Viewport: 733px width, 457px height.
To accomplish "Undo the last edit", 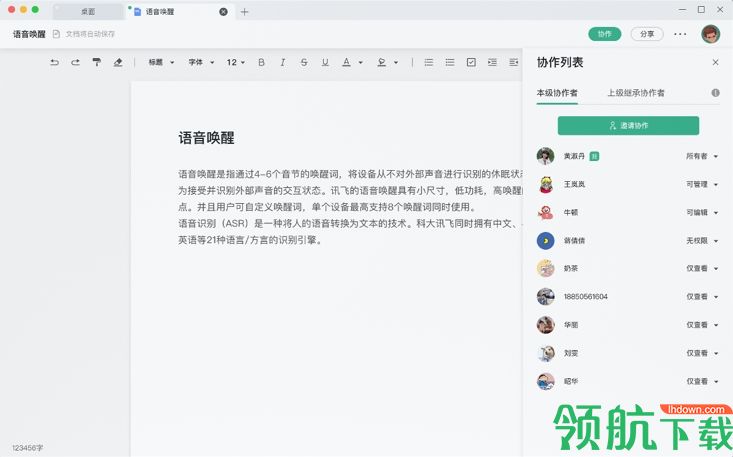I will pos(55,62).
